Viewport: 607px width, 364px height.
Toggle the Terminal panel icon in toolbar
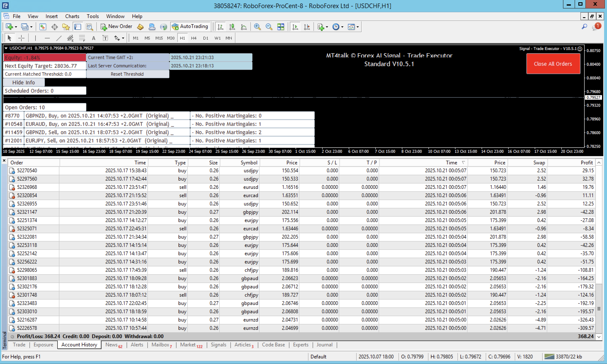click(x=77, y=27)
